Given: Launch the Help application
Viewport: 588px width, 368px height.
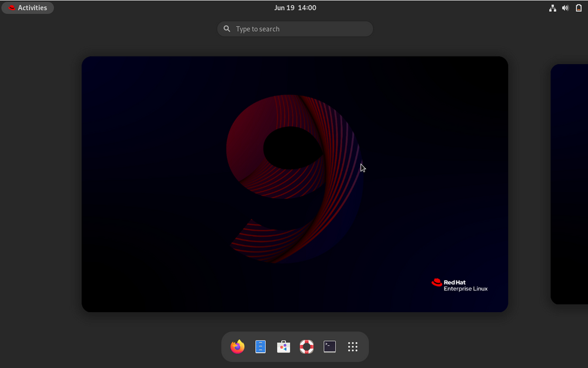Looking at the screenshot, I should (x=306, y=346).
